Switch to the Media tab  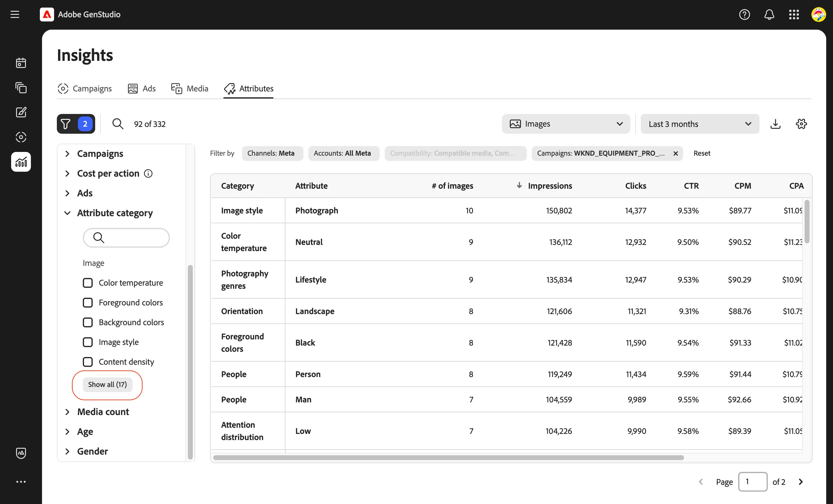[x=189, y=89]
